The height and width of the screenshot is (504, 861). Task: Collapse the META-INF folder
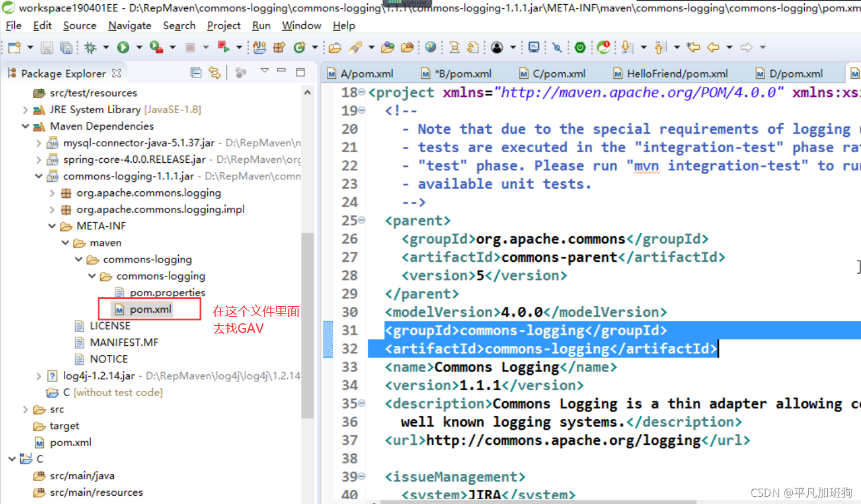[52, 226]
